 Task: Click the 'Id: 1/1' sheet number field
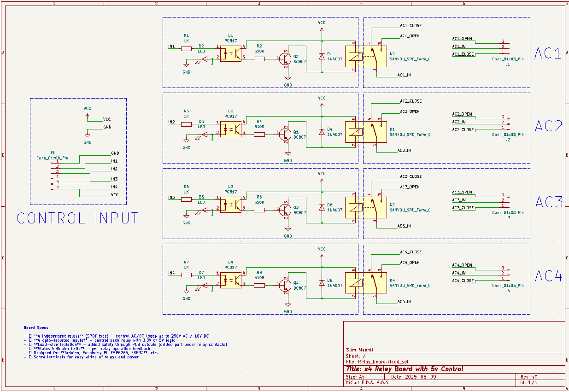click(529, 382)
